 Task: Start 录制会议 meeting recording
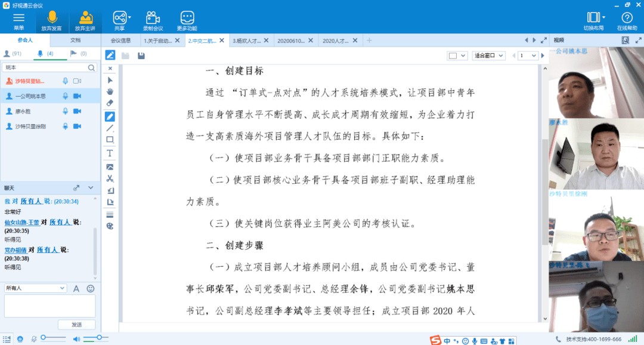(153, 21)
